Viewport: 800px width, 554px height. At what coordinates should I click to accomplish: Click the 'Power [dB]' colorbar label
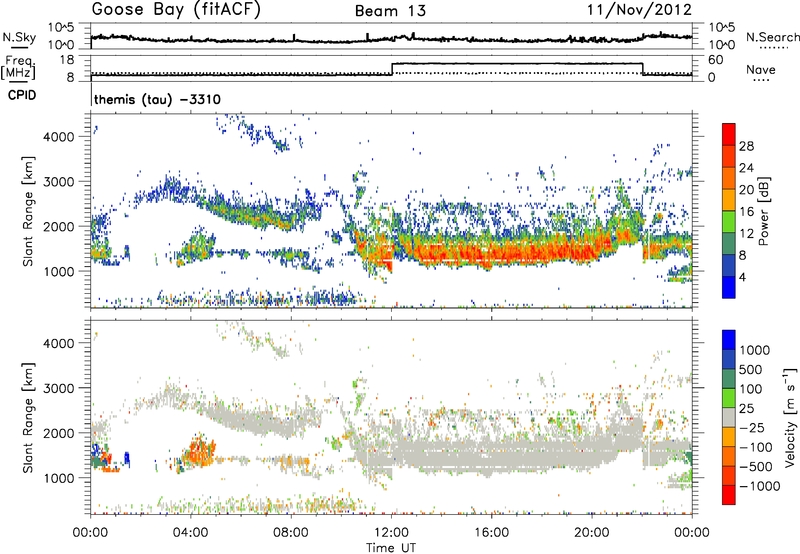pyautogui.click(x=764, y=211)
